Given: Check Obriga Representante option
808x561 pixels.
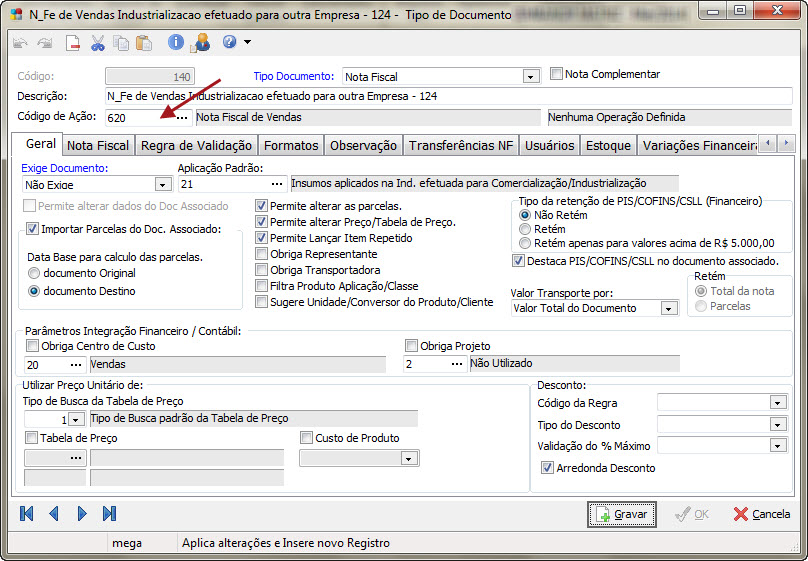Looking at the screenshot, I should pyautogui.click(x=262, y=254).
